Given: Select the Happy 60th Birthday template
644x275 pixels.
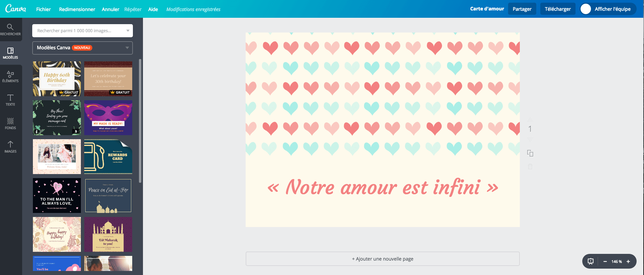Looking at the screenshot, I should coord(57,79).
